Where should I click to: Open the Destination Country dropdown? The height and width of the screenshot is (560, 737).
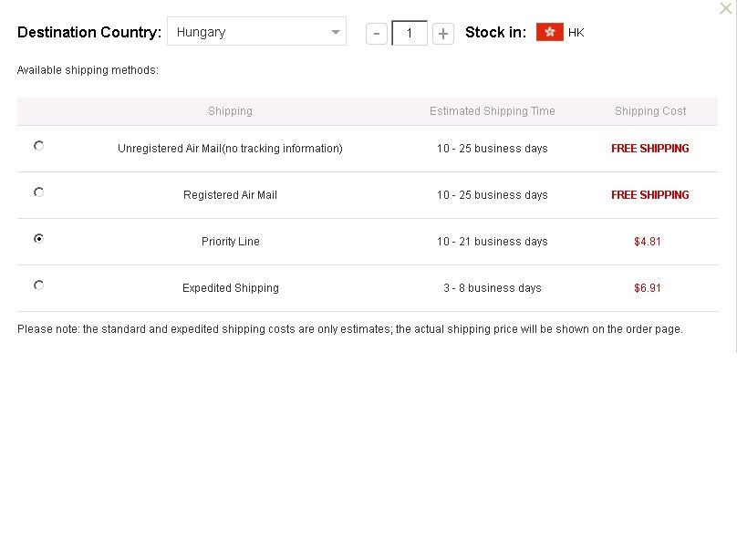(x=256, y=32)
